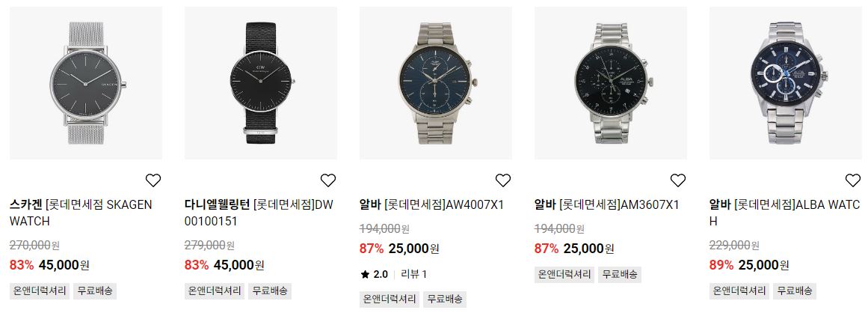The height and width of the screenshot is (316, 868).
Task: Click star rating 2.0 on AW4007X1
Action: (375, 274)
